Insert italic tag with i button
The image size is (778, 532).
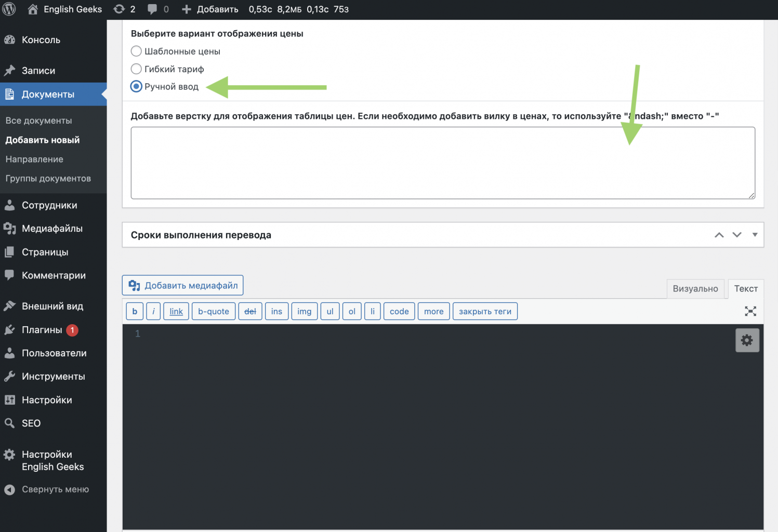(x=153, y=311)
